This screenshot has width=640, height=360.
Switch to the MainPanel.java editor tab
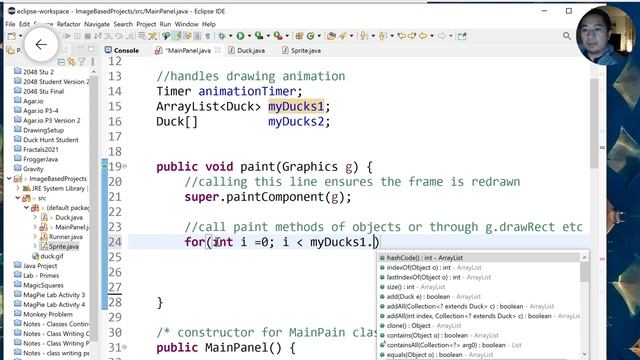click(x=187, y=50)
